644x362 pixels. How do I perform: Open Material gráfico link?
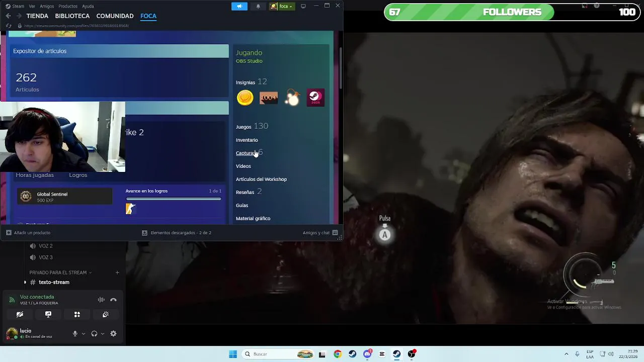click(253, 218)
